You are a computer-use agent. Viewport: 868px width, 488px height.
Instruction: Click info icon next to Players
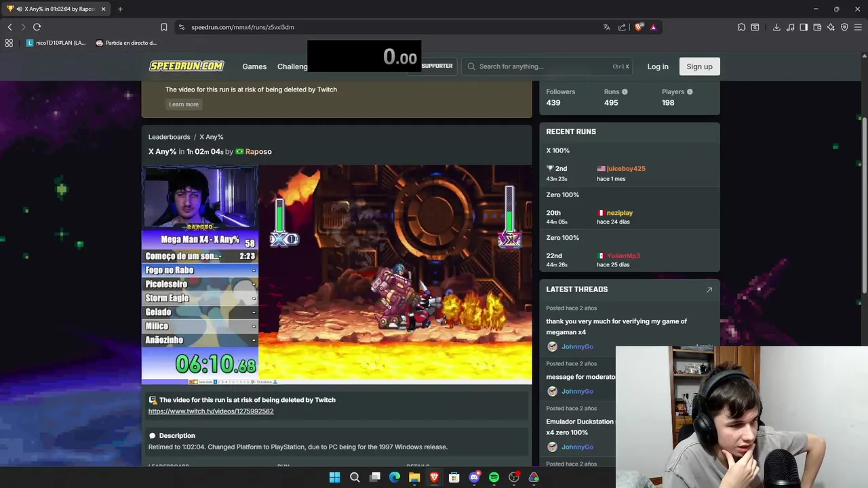click(x=690, y=91)
